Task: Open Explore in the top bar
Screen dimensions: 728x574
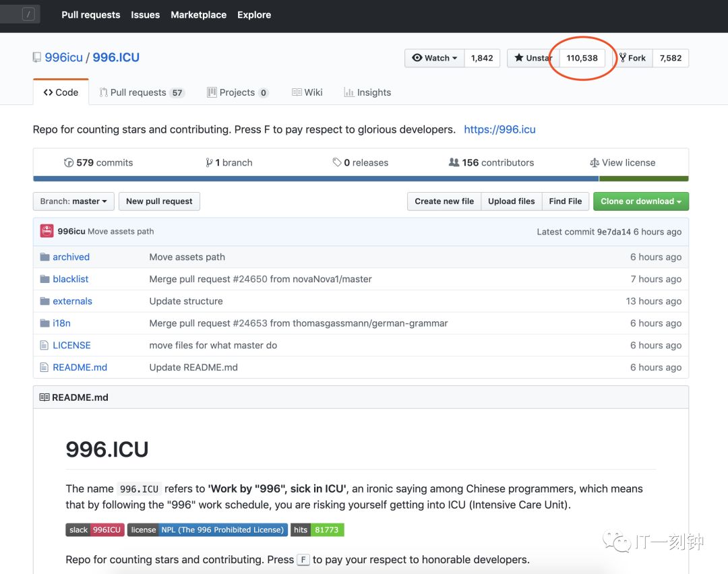Action: 254,15
